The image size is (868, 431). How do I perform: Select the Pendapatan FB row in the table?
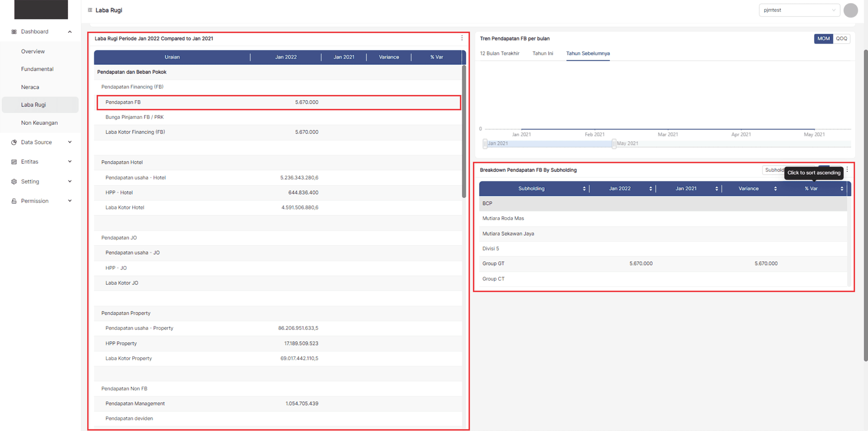pos(278,102)
